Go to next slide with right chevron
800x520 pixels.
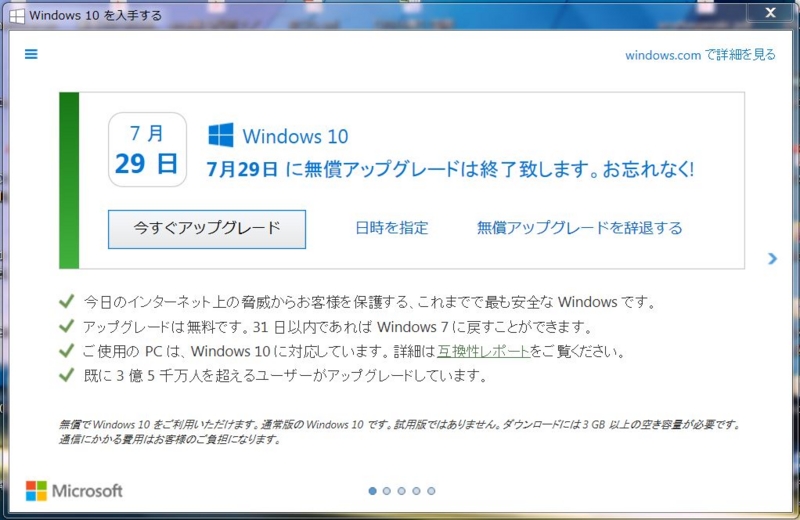pyautogui.click(x=772, y=259)
